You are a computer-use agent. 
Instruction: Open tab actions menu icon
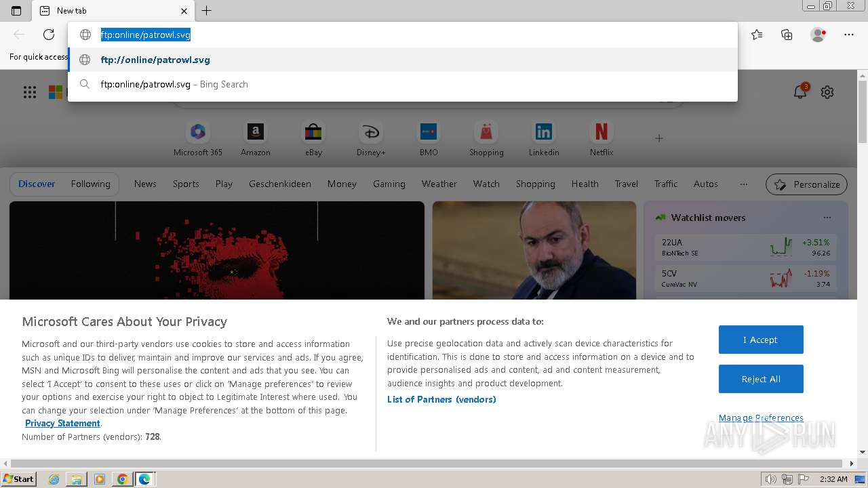click(x=16, y=11)
